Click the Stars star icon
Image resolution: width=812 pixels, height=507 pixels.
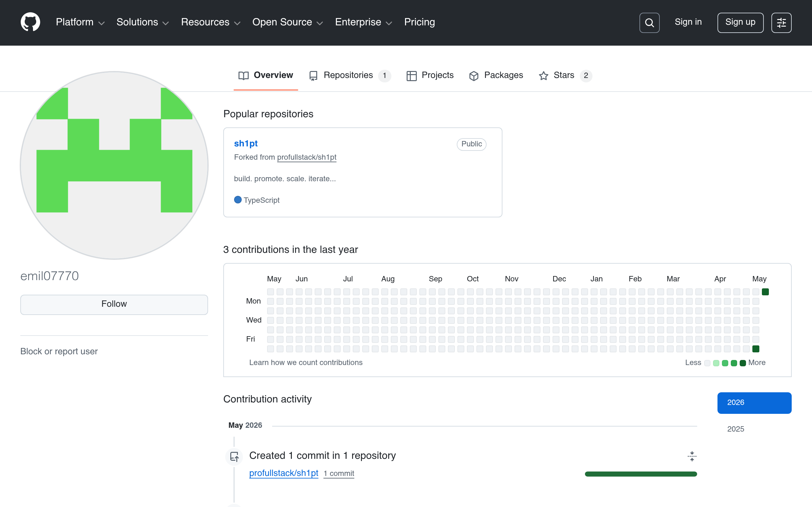pyautogui.click(x=544, y=76)
